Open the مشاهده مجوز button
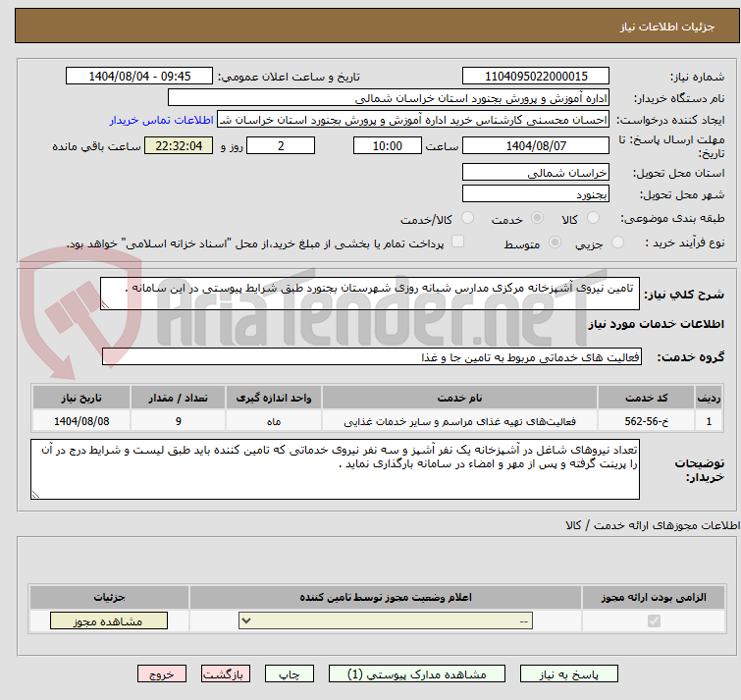Screen dimensions: 741x700 (x=109, y=621)
